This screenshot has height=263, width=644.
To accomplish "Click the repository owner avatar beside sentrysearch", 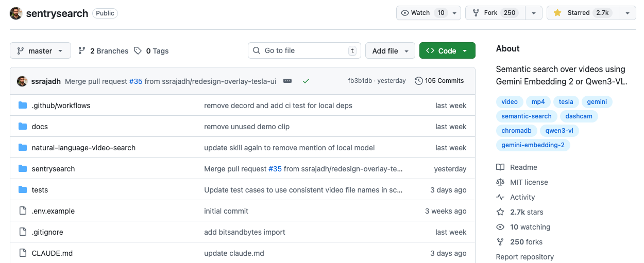I will point(16,13).
